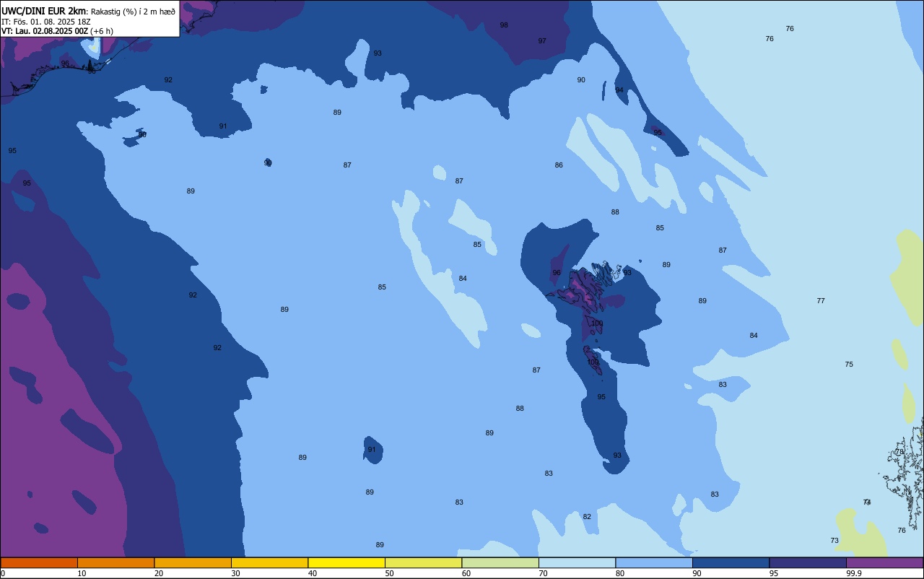Viewport: 924px width, 579px height.
Task: Select the orange 10–20 legend color block
Action: point(115,562)
